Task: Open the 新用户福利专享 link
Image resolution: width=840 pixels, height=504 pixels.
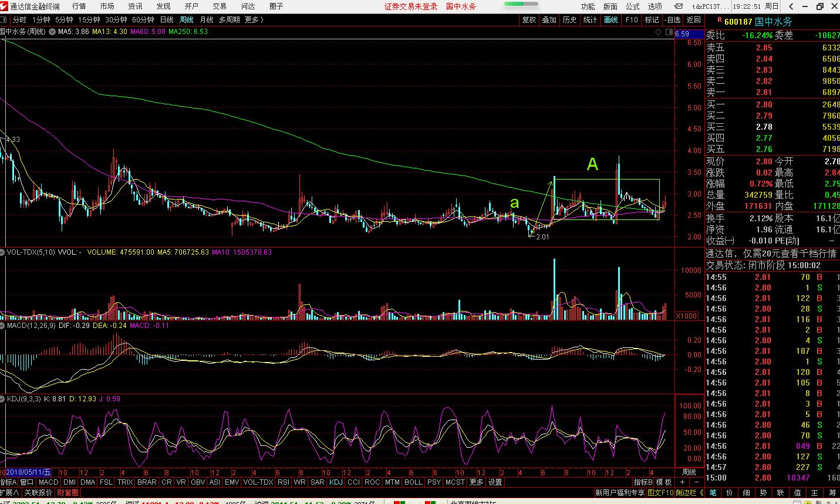Action: click(619, 493)
